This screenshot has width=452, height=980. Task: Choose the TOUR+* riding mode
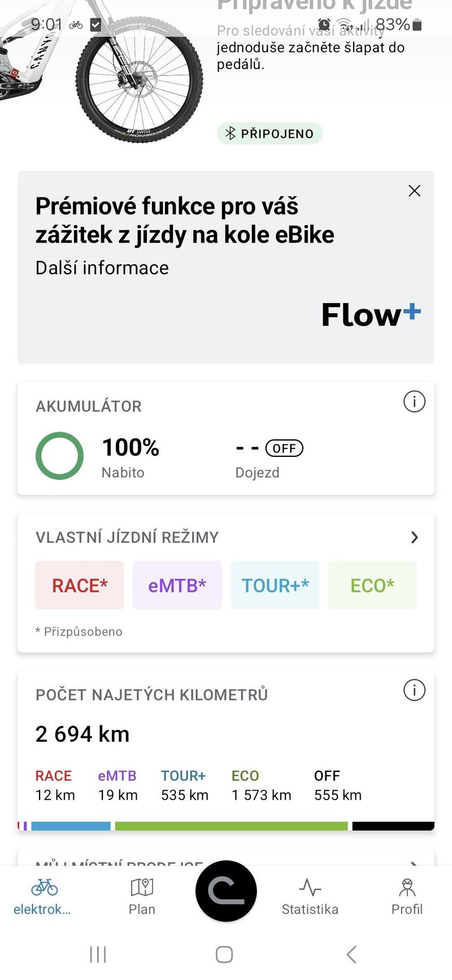point(275,585)
